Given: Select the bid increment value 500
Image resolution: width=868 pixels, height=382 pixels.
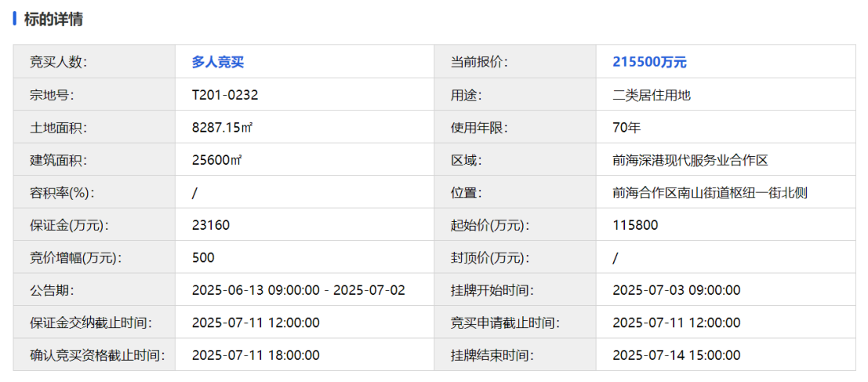Looking at the screenshot, I should point(203,258).
